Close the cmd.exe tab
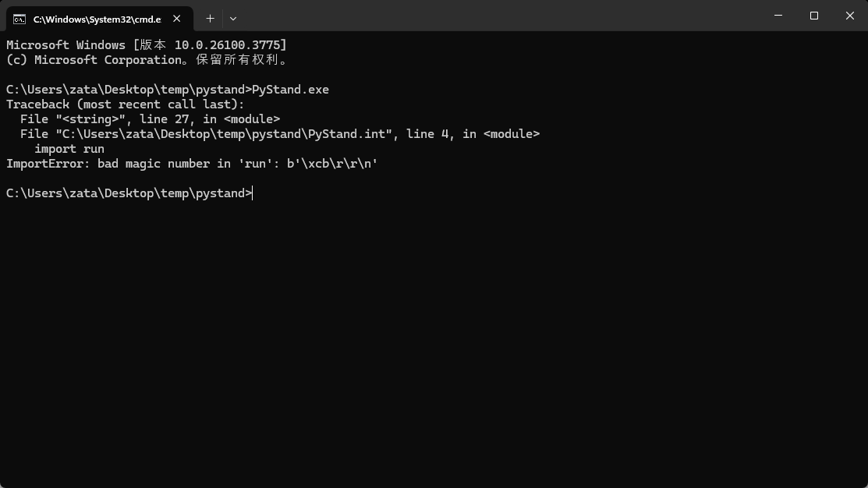The image size is (868, 488). (x=176, y=19)
